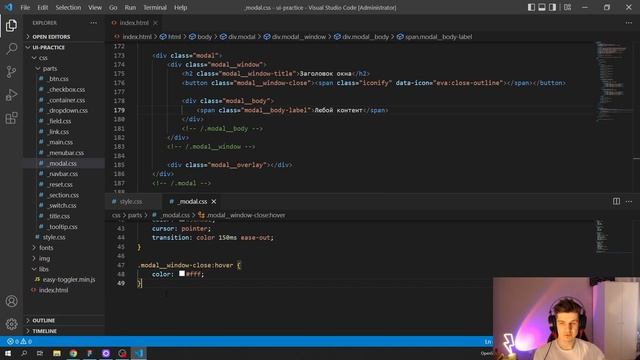The image size is (640, 360).
Task: Open the Help menu
Action: coord(180,7)
